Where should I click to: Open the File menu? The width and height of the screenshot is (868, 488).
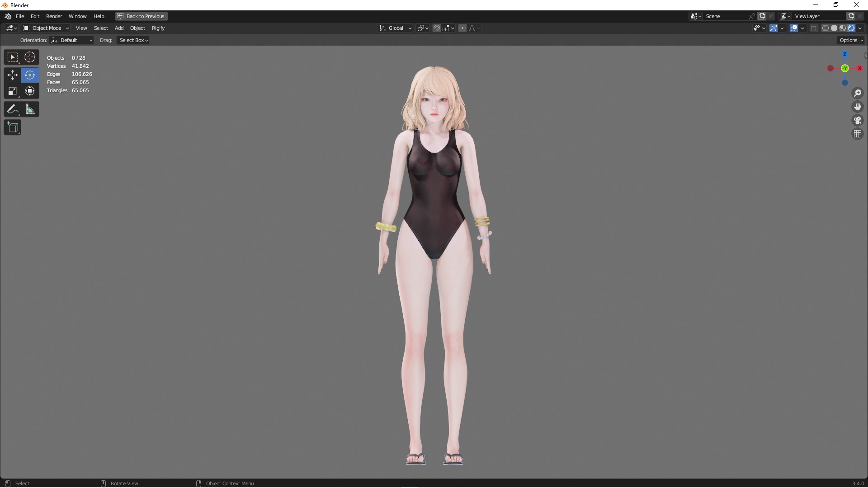[20, 16]
